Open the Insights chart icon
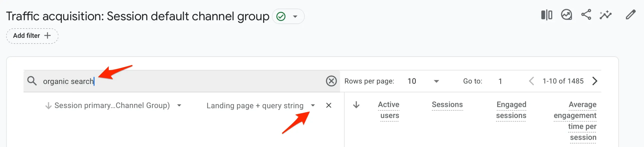The image size is (644, 147). [566, 15]
